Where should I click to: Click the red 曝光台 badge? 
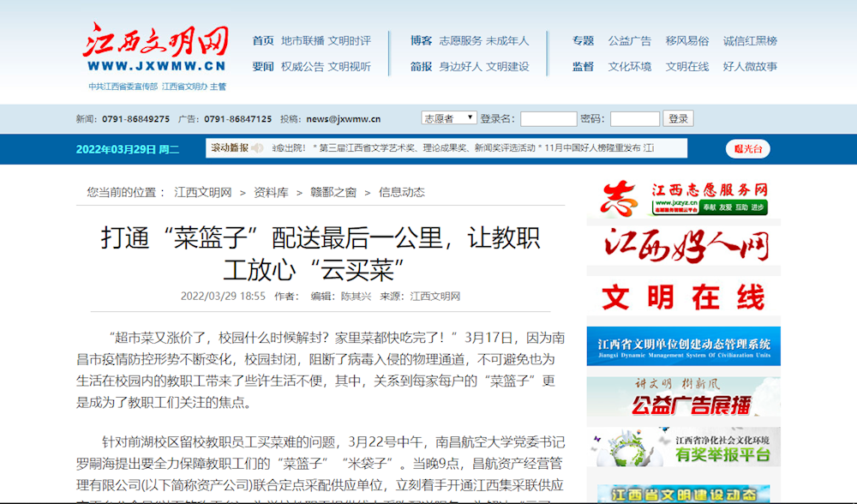(747, 149)
